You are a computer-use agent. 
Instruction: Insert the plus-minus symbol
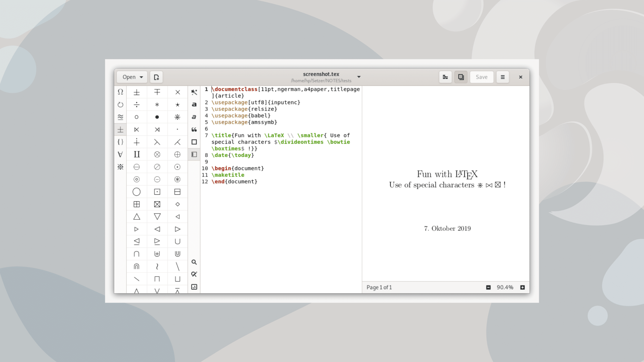coord(137,92)
